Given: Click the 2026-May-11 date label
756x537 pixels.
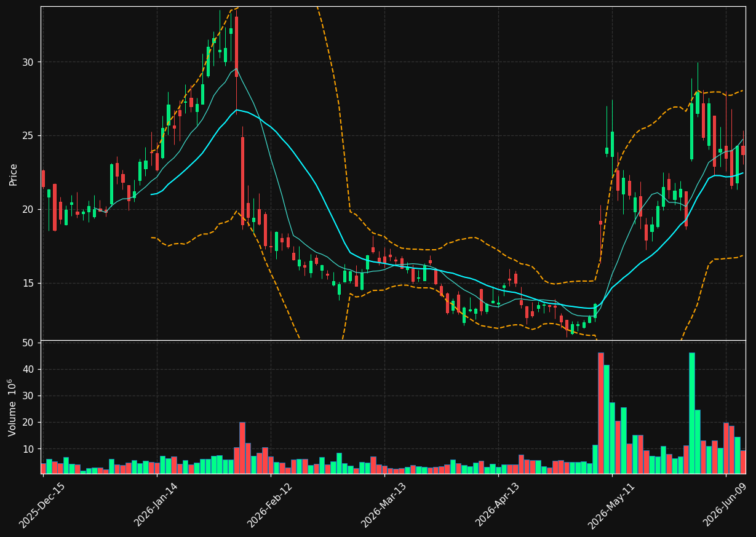Looking at the screenshot, I should (611, 505).
